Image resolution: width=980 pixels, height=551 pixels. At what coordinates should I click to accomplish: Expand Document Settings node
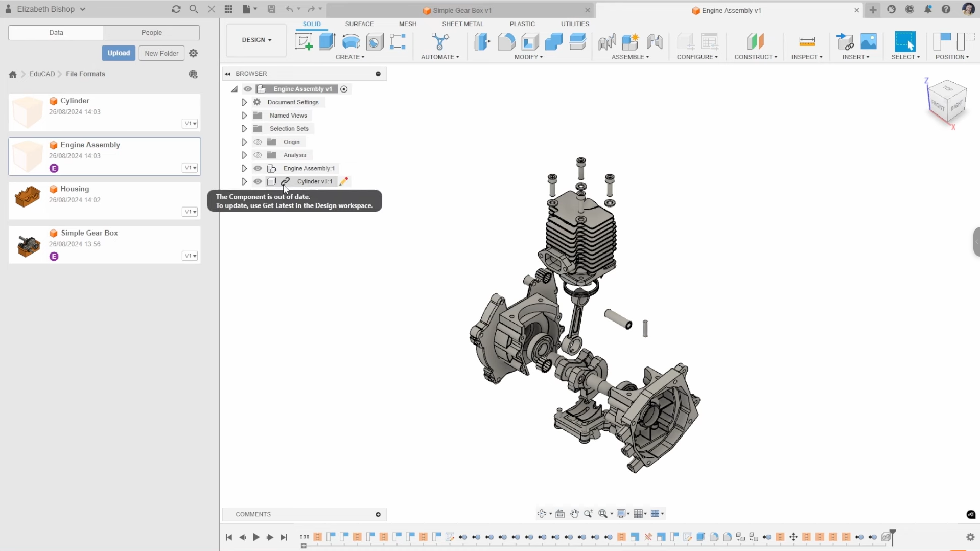(x=244, y=102)
